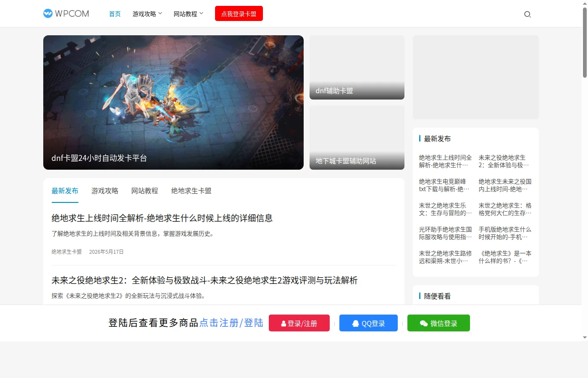Click the scrollbar down arrow
The image size is (588, 378).
tap(585, 338)
